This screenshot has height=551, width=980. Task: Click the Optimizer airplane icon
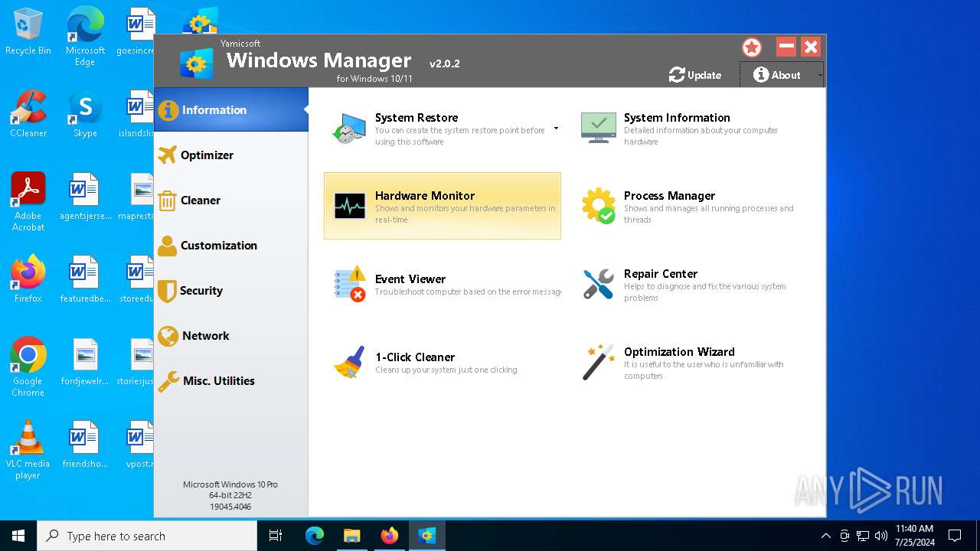167,155
